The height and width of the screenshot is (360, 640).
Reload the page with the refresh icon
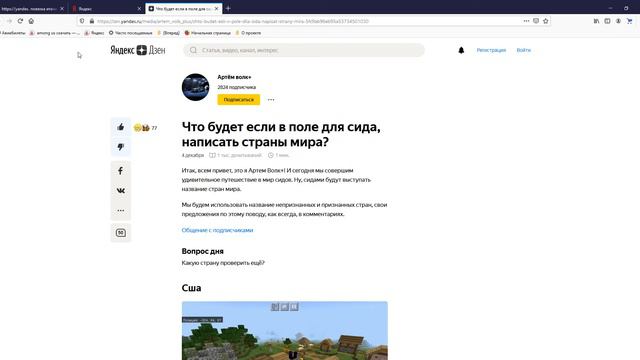click(x=20, y=21)
